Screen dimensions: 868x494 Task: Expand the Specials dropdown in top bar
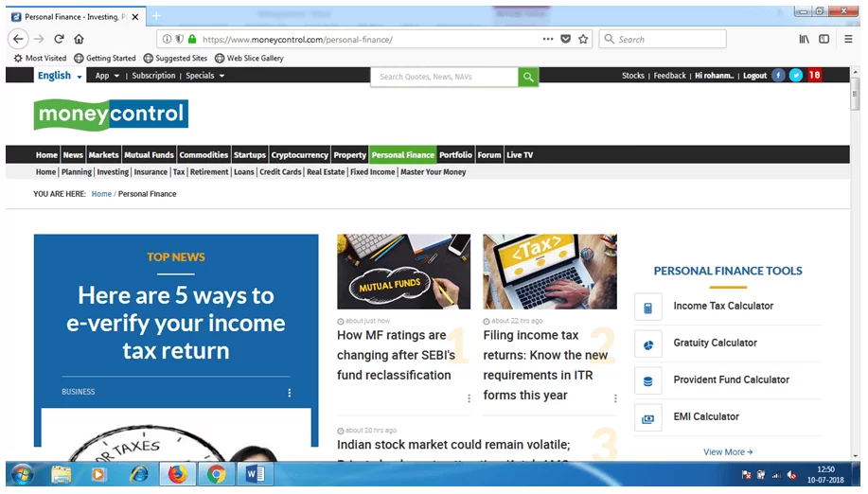(x=204, y=76)
